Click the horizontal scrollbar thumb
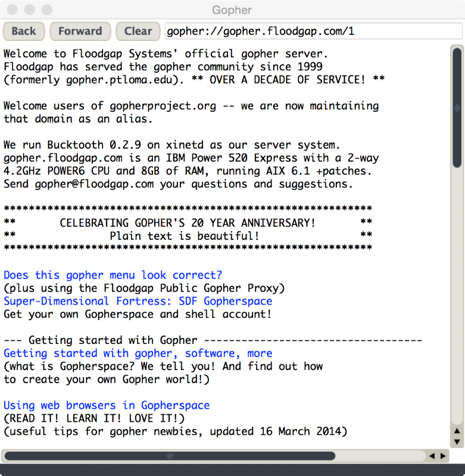 170,456
